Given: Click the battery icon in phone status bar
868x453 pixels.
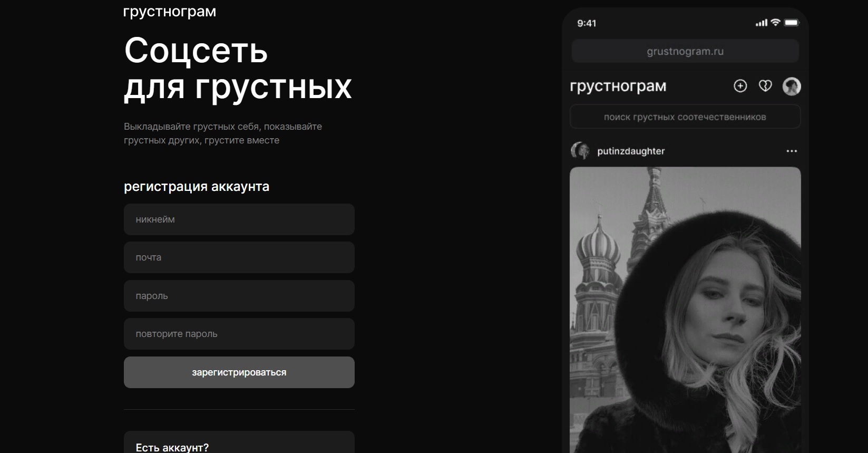Looking at the screenshot, I should coord(792,23).
